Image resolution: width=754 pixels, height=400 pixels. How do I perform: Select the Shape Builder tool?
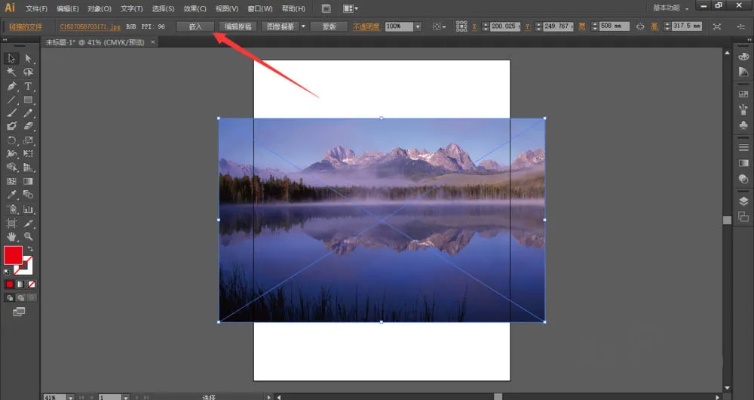(x=11, y=167)
